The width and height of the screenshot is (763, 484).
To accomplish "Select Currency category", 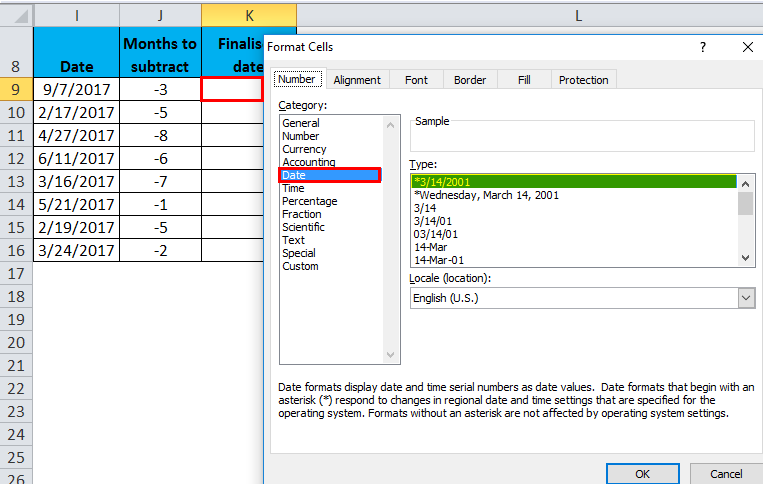I will (x=304, y=149).
